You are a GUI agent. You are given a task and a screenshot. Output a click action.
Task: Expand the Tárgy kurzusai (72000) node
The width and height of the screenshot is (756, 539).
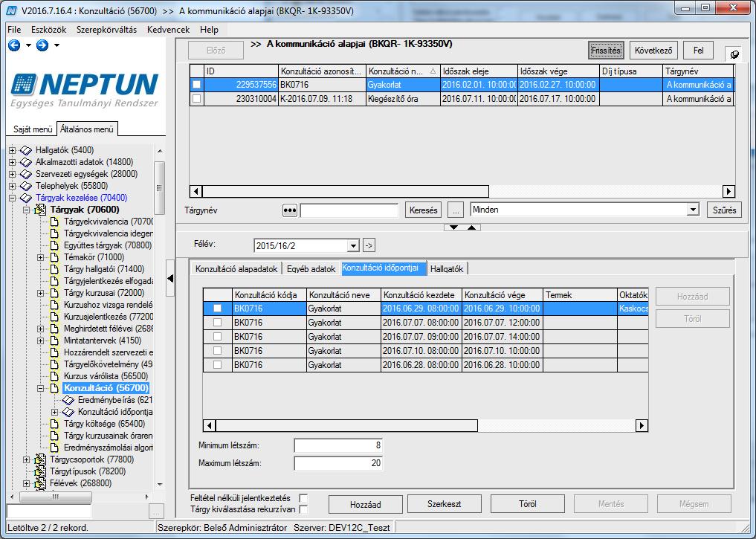(x=41, y=293)
